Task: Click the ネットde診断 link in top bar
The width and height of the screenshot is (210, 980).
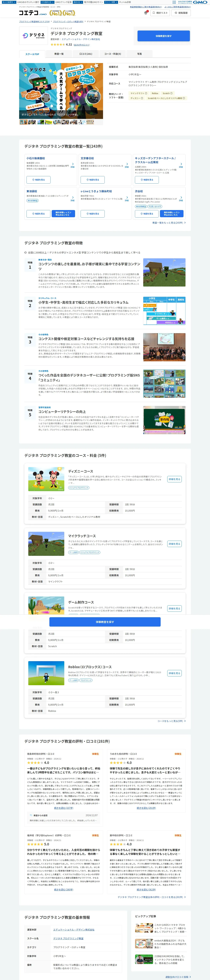Action: [x=125, y=2]
